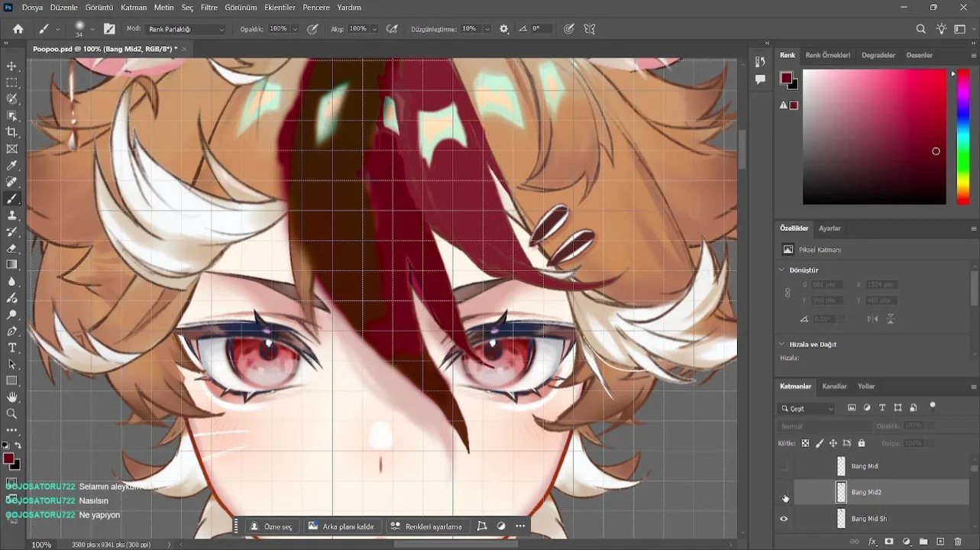
Task: Select the Brush tool in toolbox
Action: (11, 199)
